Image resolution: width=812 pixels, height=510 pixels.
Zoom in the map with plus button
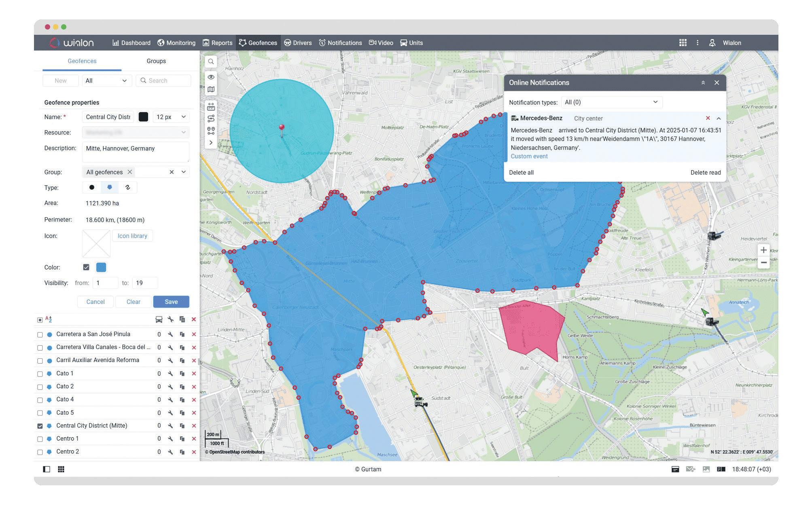tap(763, 250)
